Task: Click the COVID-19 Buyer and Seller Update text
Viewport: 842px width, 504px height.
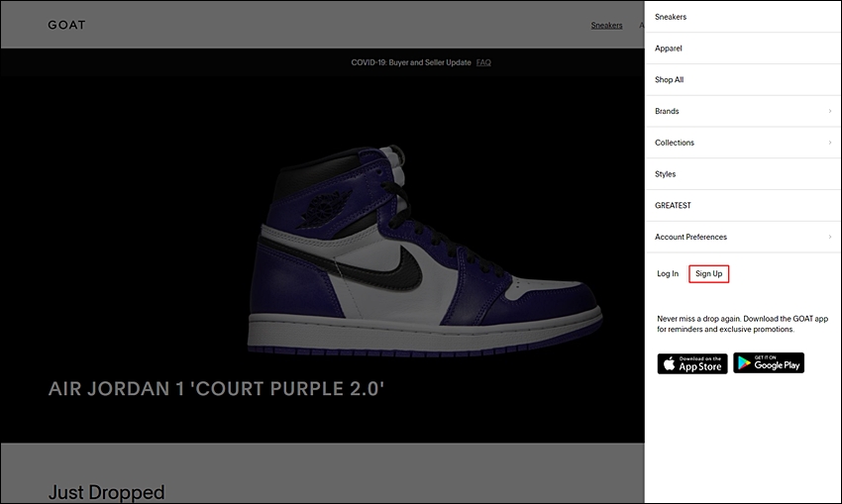Action: pos(411,62)
